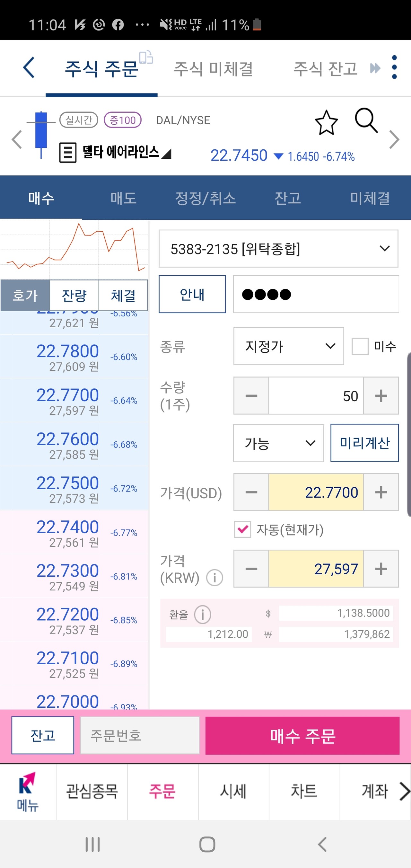Tap the 미리계산 button
This screenshot has width=411, height=868.
tap(364, 443)
